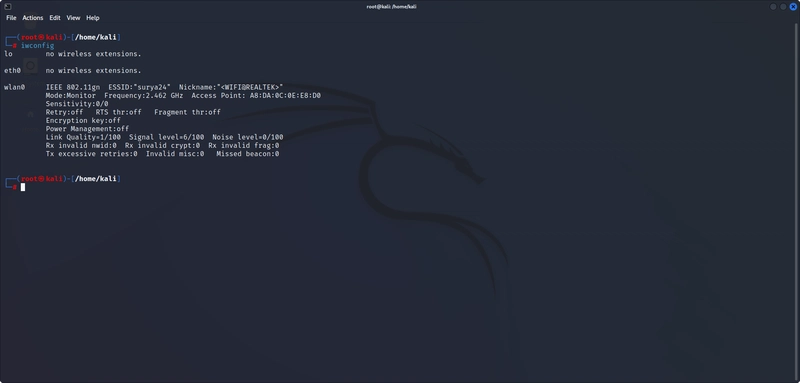Click Encryption key:off line
The image size is (800, 383).
(x=83, y=120)
